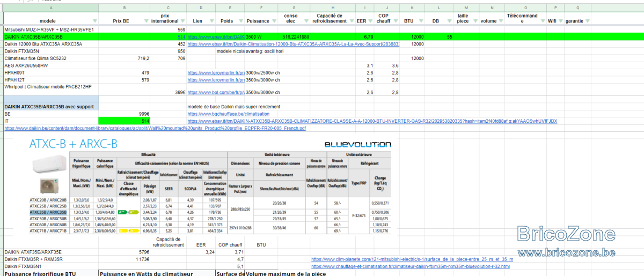This screenshot has width=644, height=276.
Task: Select the 516,2241888 conso elec cell
Action: (x=293, y=36)
